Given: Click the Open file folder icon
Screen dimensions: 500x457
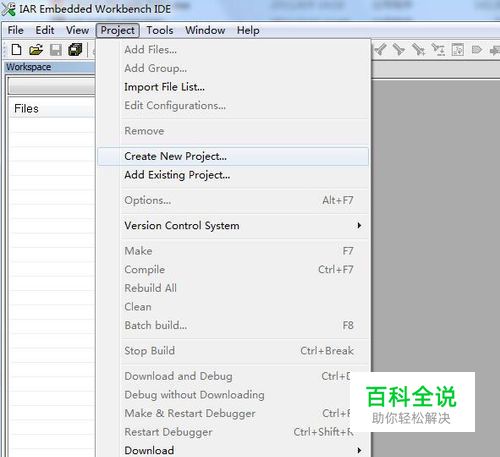Looking at the screenshot, I should click(36, 50).
